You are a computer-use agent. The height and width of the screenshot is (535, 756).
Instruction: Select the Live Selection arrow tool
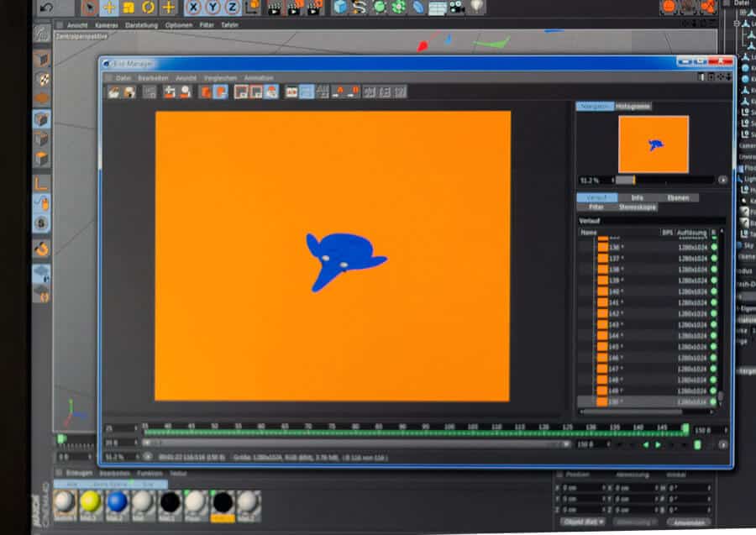(x=89, y=8)
